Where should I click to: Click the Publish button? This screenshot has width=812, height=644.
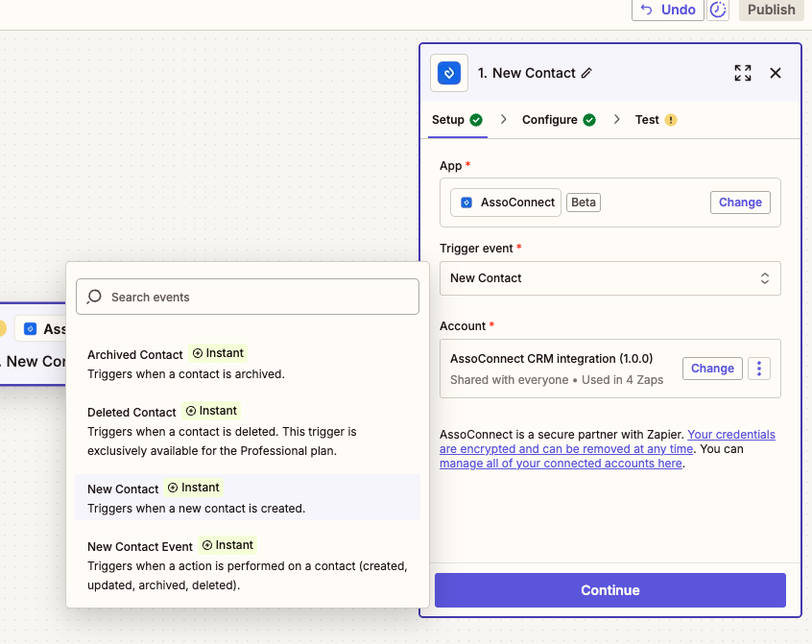coord(771,10)
